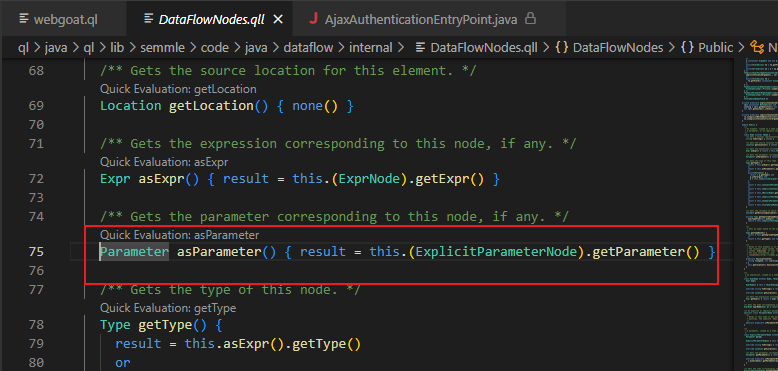The width and height of the screenshot is (778, 371).
Task: Click 'ExprNode' cast on line 72
Action: click(x=369, y=179)
